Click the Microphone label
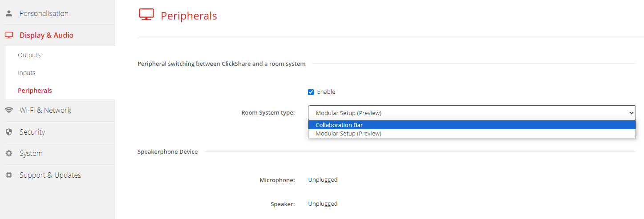Image resolution: width=644 pixels, height=219 pixels. (277, 180)
